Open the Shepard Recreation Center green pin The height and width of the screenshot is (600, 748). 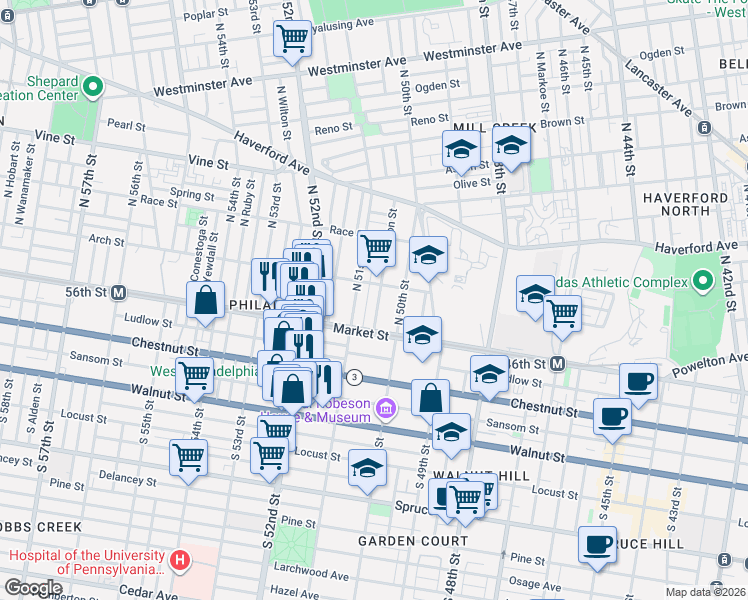(93, 88)
